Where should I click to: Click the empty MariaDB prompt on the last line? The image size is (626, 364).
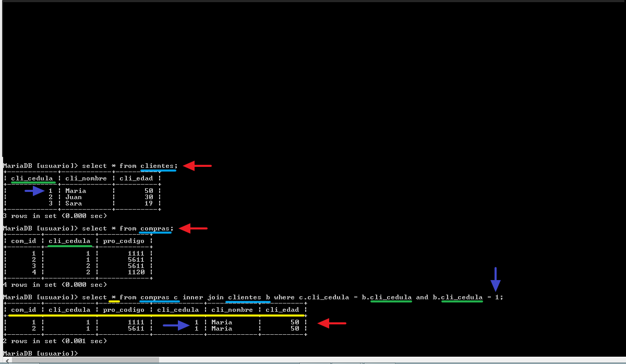pyautogui.click(x=40, y=354)
